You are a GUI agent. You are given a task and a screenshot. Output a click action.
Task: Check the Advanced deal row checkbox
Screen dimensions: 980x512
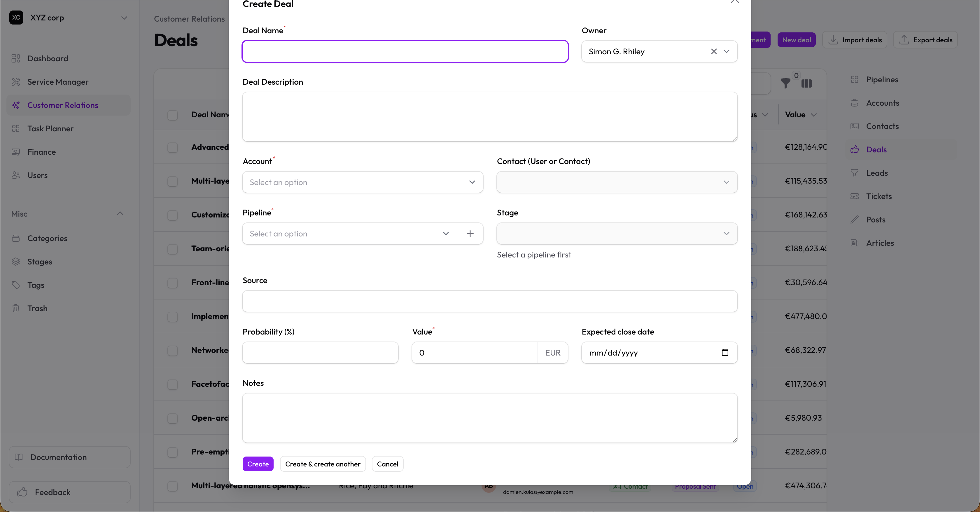[x=173, y=147]
